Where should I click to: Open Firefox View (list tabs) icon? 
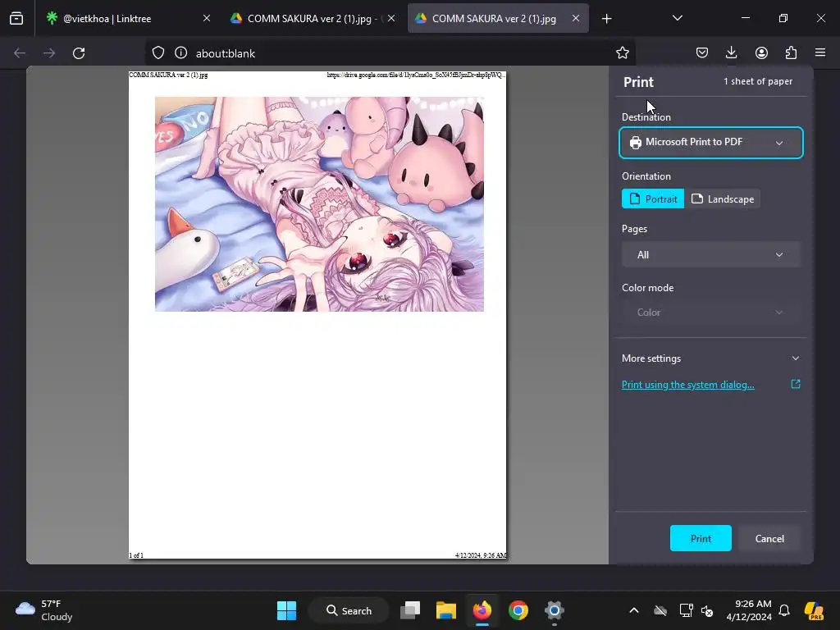[x=16, y=19]
